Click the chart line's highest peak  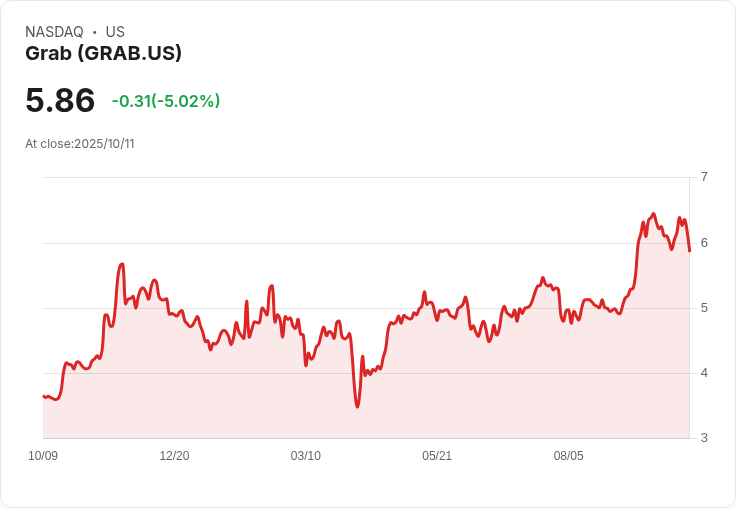[653, 214]
